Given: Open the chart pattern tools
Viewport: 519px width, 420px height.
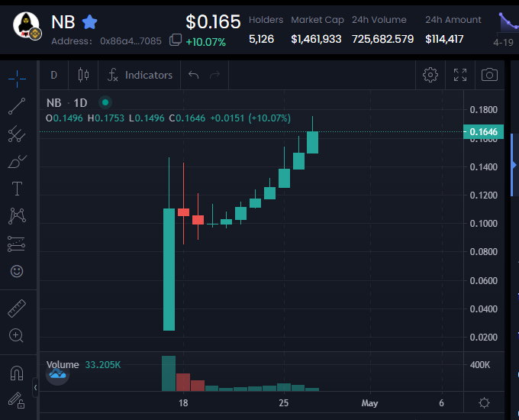Looking at the screenshot, I should [x=17, y=216].
